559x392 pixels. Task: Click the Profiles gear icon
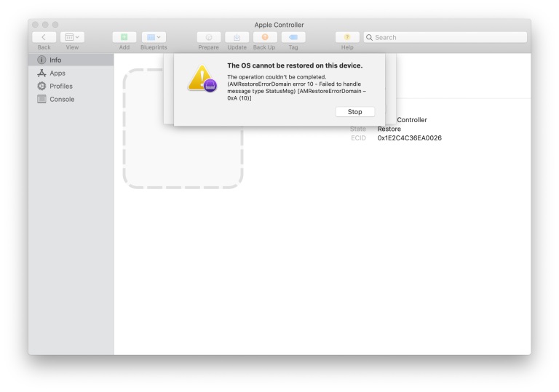41,86
